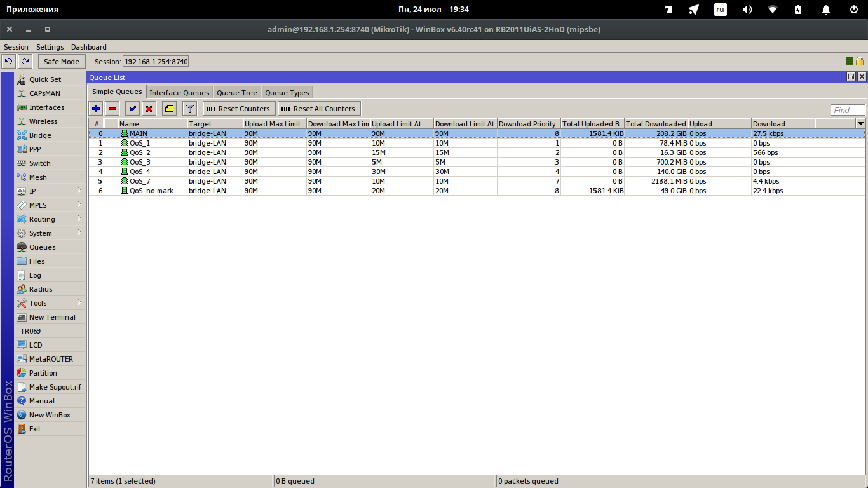This screenshot has width=868, height=488.
Task: Sort by Total Downloaded column header
Action: click(x=656, y=123)
